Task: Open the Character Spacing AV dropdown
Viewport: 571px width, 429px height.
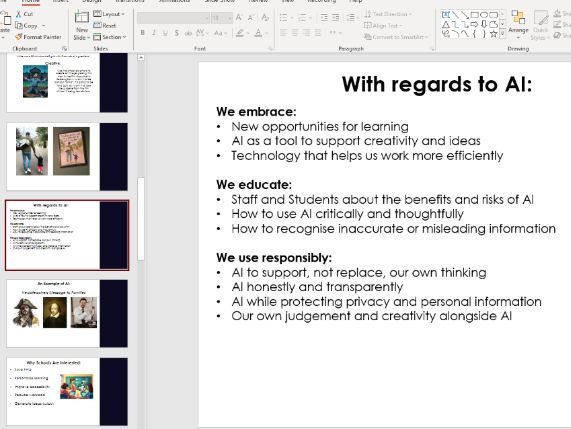Action: 201,33
